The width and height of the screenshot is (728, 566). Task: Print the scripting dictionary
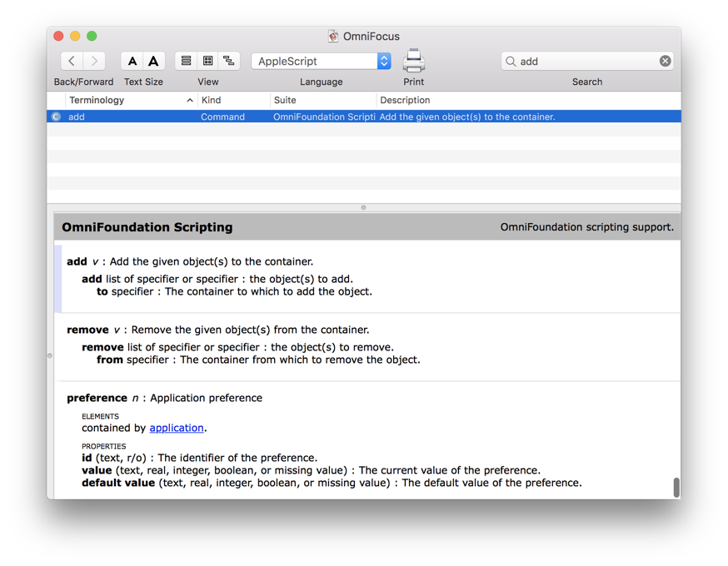[414, 61]
